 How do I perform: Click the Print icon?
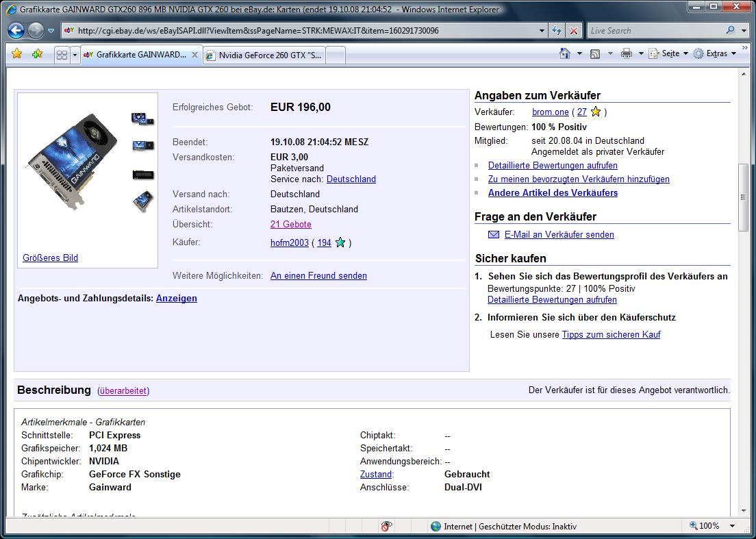tap(627, 53)
